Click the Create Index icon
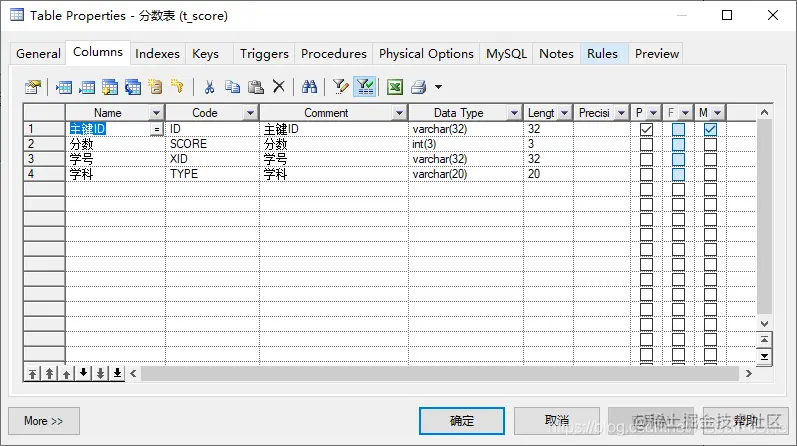797x446 pixels. coord(155,87)
